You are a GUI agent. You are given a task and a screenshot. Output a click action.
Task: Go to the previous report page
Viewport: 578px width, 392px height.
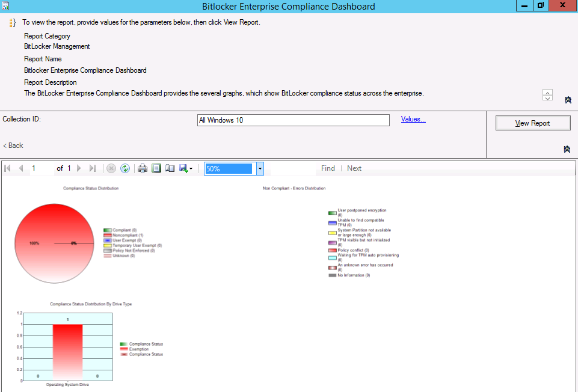(x=21, y=168)
